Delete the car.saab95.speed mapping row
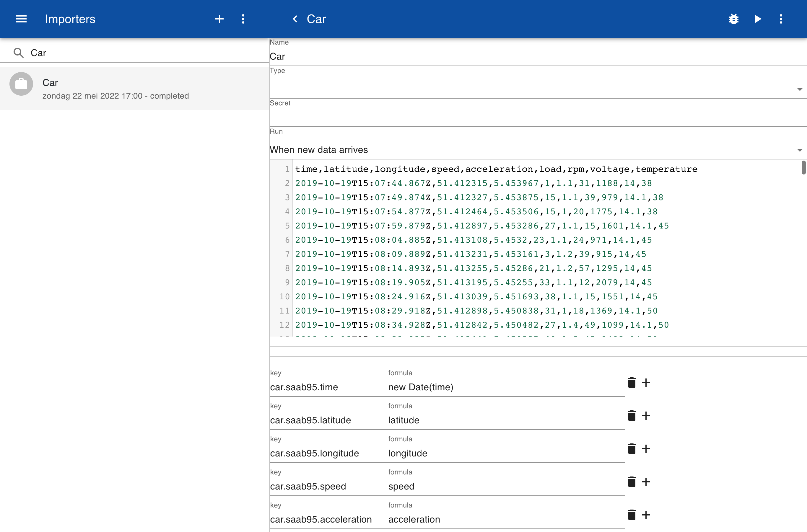 click(632, 482)
